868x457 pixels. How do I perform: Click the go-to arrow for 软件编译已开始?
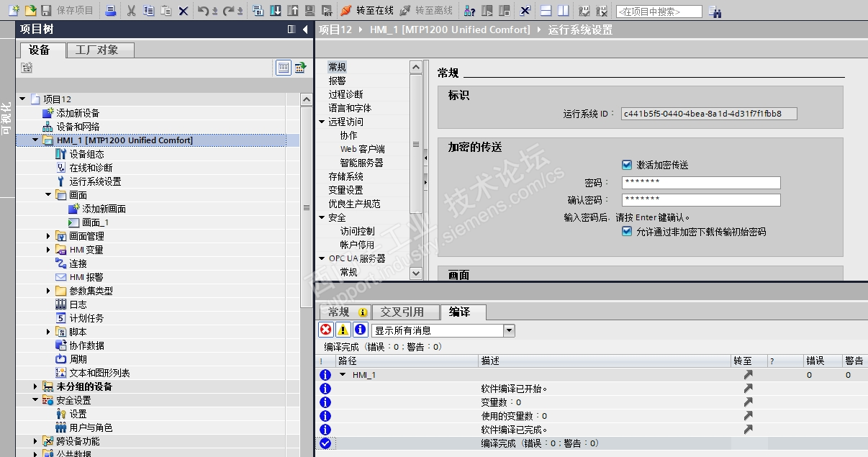pos(749,389)
